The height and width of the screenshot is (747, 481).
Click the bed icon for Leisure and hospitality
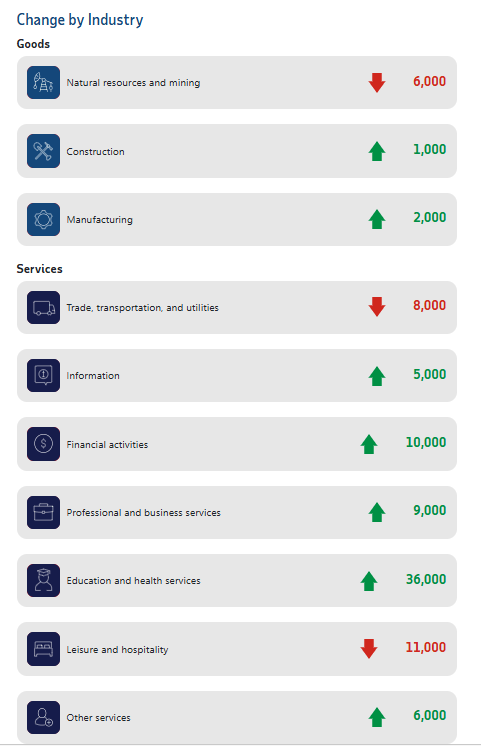click(43, 649)
